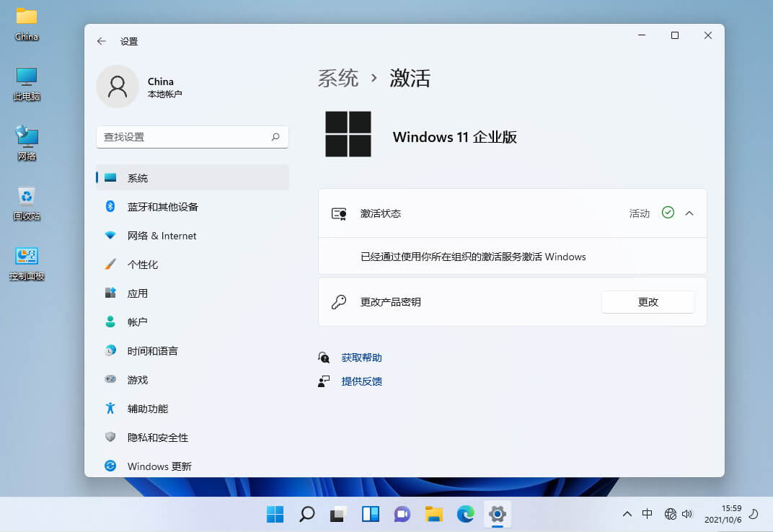Open the 回收站 desktop icon

point(25,200)
